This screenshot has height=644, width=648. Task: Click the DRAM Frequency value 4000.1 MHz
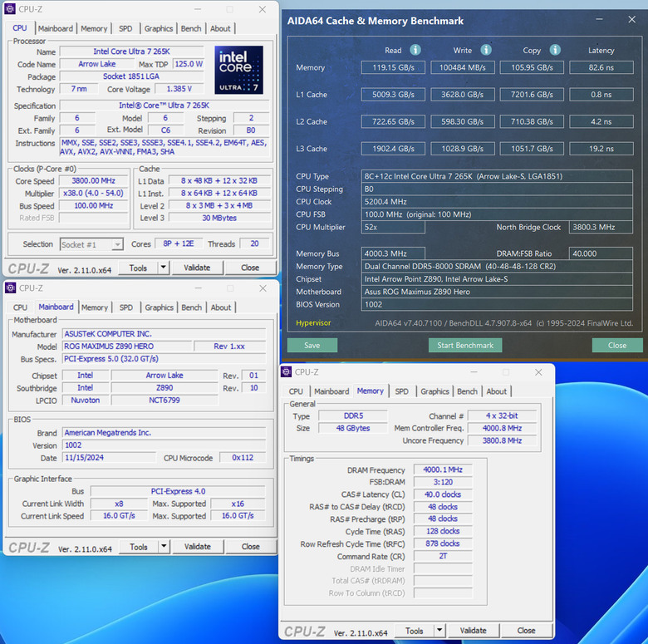(x=443, y=469)
